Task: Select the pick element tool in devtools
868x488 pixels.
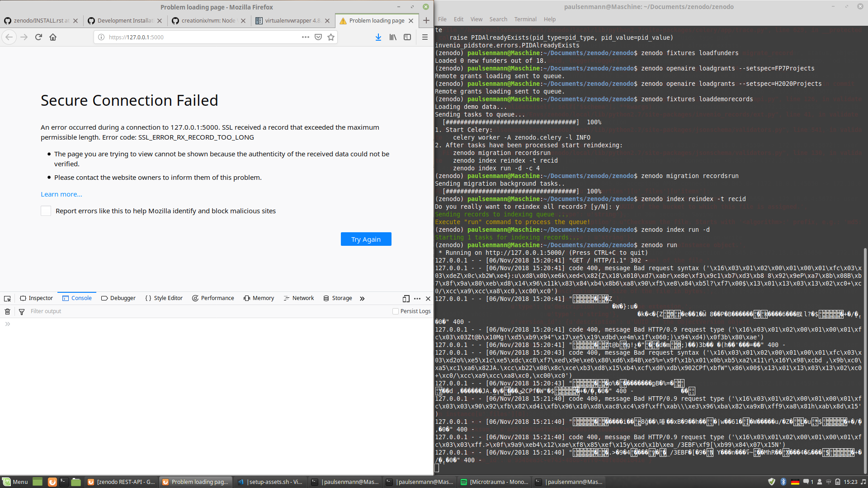Action: [x=7, y=298]
